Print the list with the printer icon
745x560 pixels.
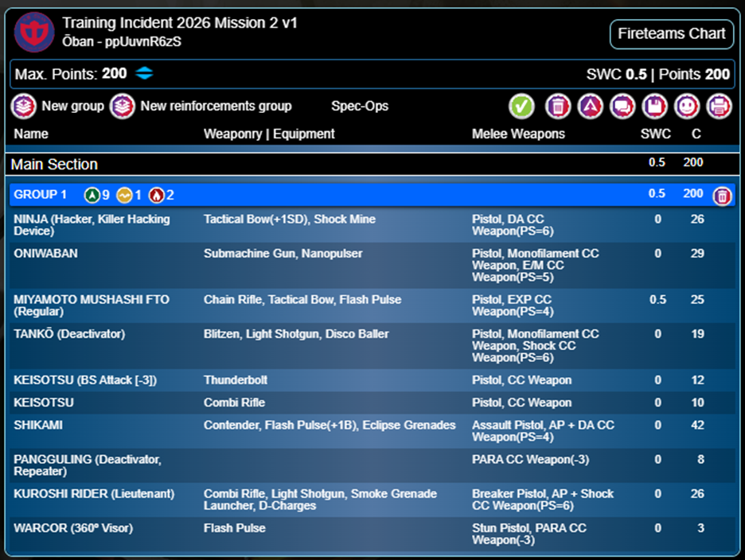(x=719, y=106)
